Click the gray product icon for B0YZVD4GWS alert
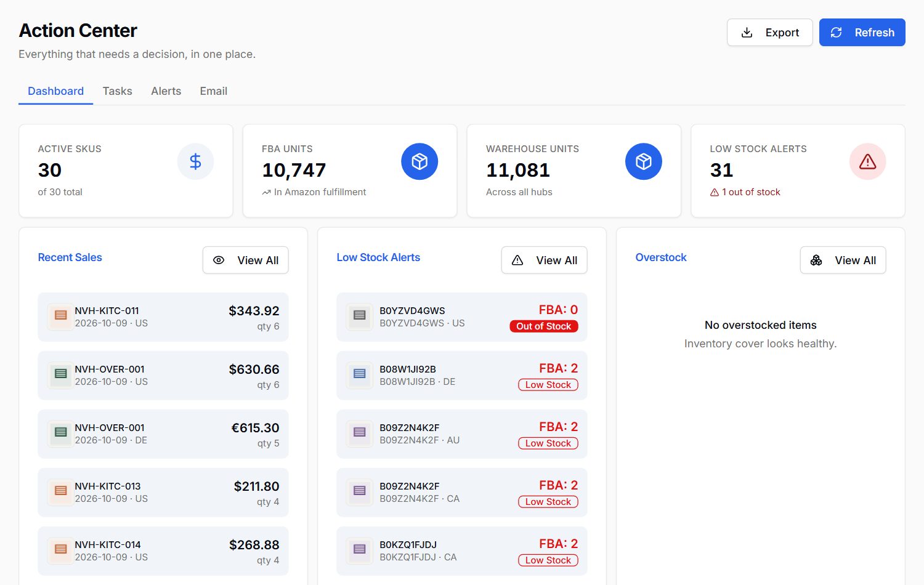Viewport: 924px width, 585px height. 360,317
